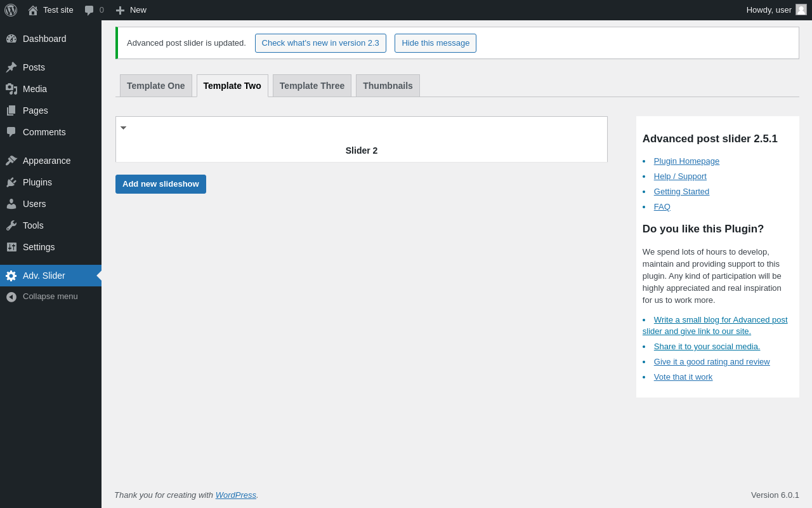This screenshot has height=508, width=812.
Task: Go to the Thumbnails tab
Action: [x=388, y=86]
